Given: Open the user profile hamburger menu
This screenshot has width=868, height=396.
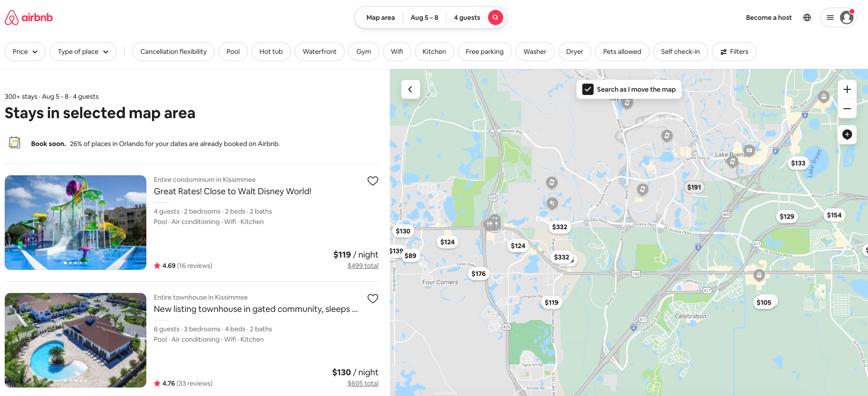Looking at the screenshot, I should [838, 17].
